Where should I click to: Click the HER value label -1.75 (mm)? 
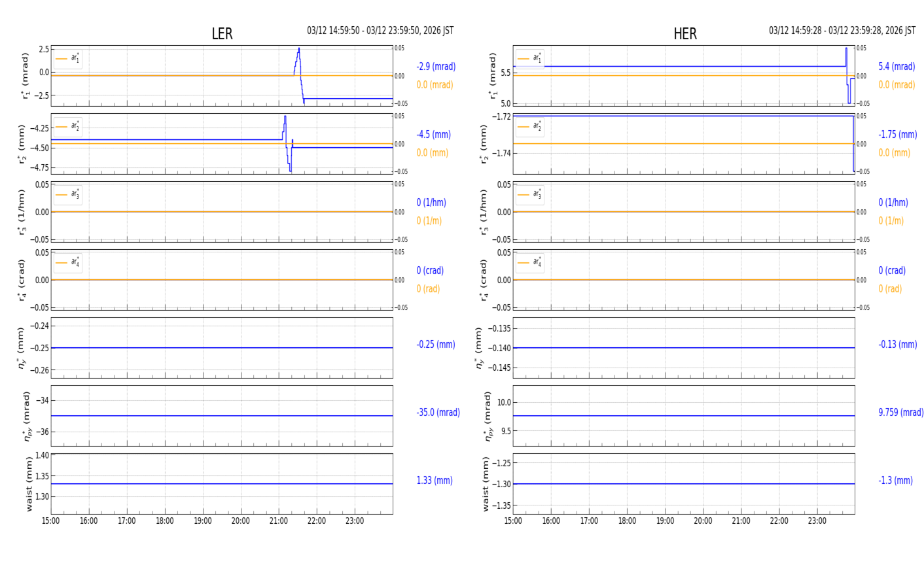[897, 135]
